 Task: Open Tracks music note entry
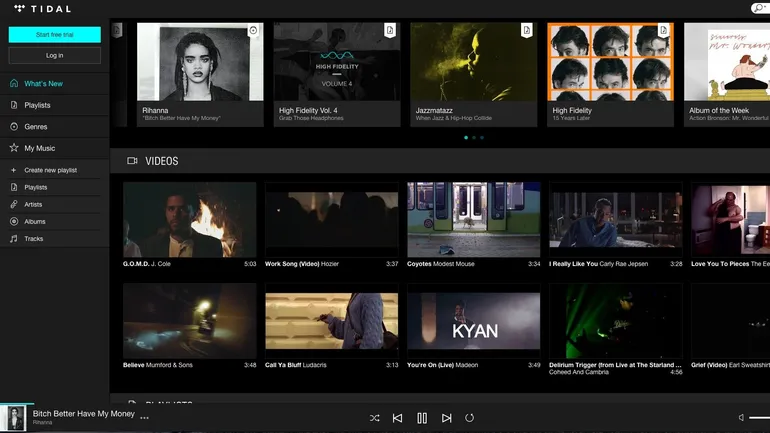pyautogui.click(x=14, y=239)
